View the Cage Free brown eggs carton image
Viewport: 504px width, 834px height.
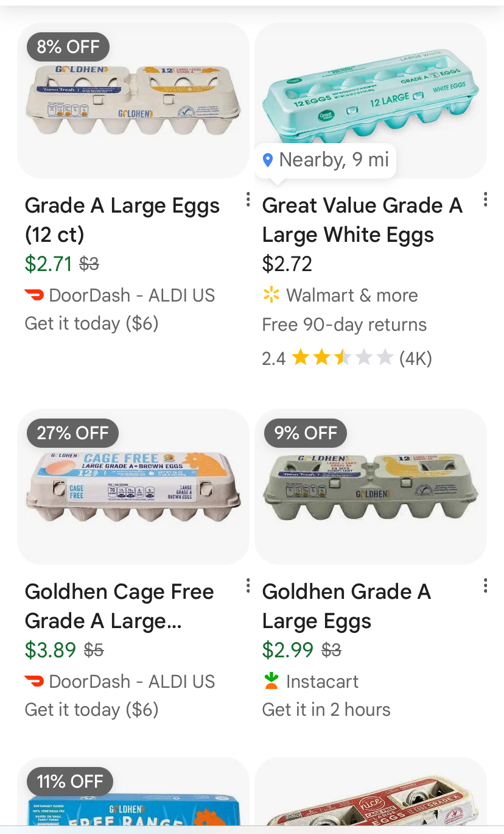[133, 487]
